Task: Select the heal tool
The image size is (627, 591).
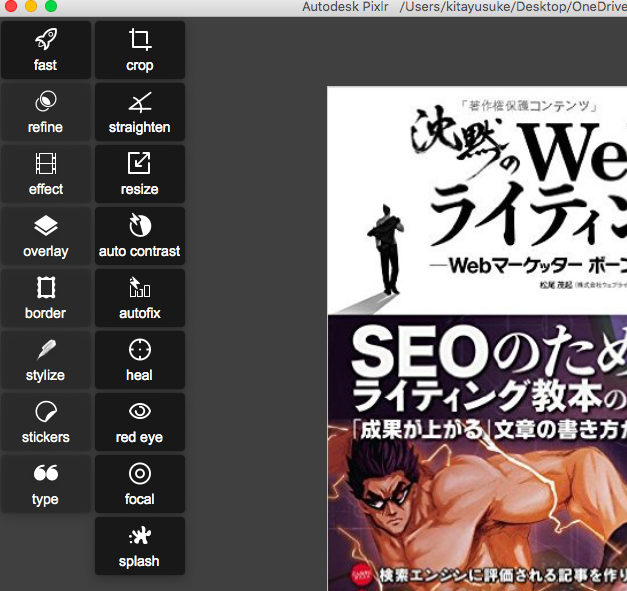Action: (140, 360)
